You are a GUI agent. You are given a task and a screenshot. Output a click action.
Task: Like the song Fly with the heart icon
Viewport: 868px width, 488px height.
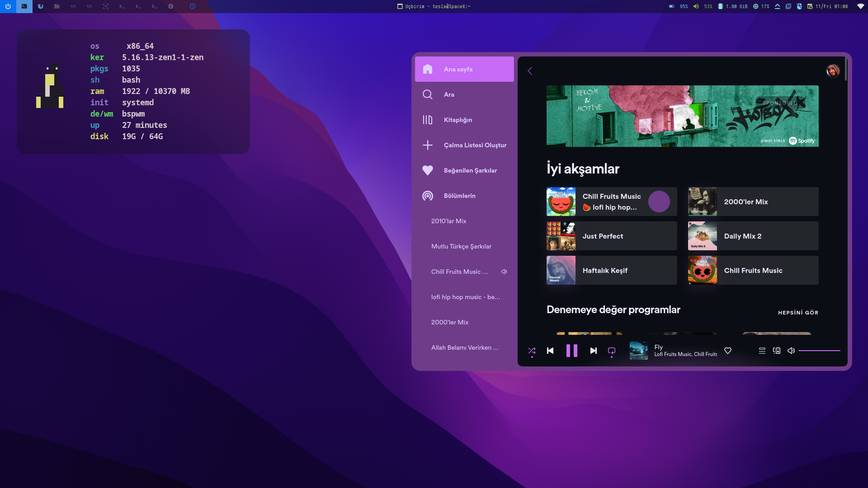tap(728, 351)
